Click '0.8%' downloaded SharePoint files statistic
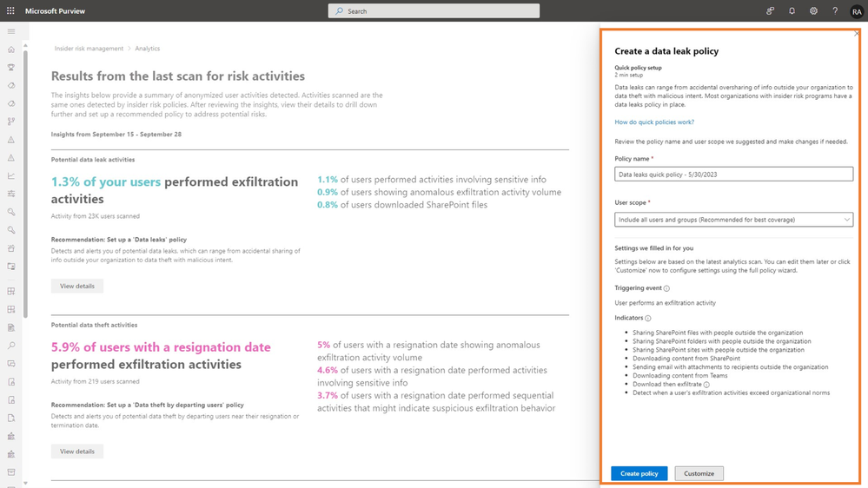Image resolution: width=868 pixels, height=488 pixels. 328,205
